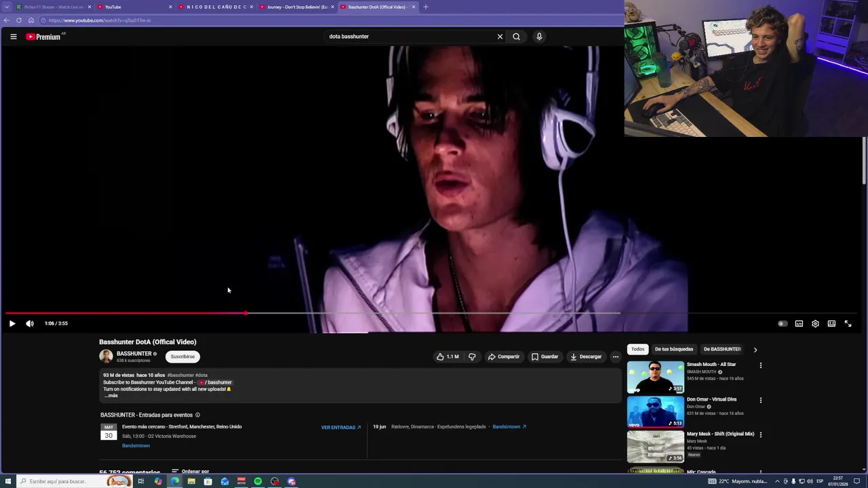
Task: Click the #basshunter hashtag
Action: (180, 375)
